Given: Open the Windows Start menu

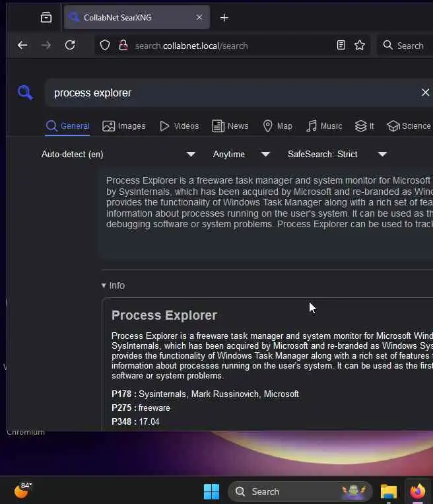Looking at the screenshot, I should pyautogui.click(x=212, y=491).
